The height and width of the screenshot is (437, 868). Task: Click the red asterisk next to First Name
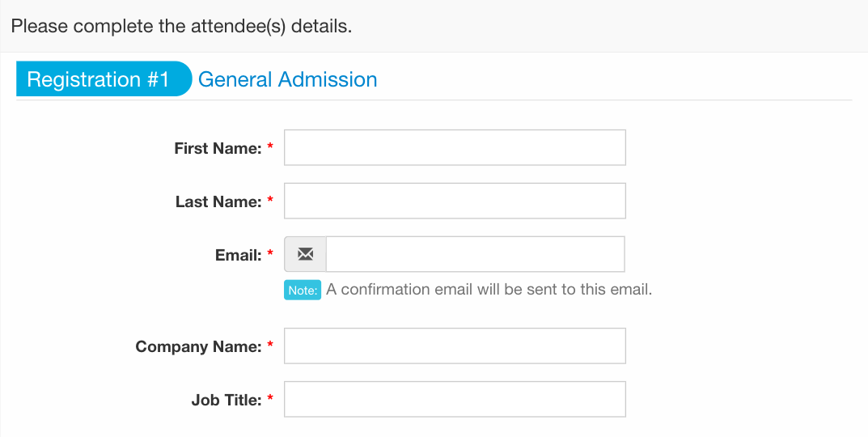coord(270,146)
